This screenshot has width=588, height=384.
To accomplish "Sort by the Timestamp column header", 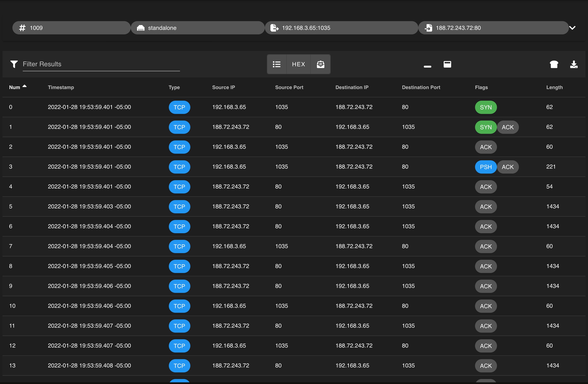I will coord(61,87).
